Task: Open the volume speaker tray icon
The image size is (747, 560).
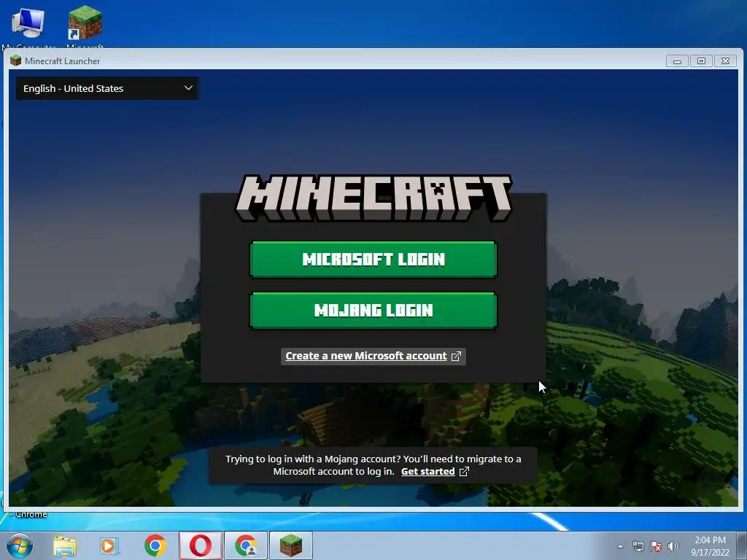Action: pyautogui.click(x=673, y=546)
